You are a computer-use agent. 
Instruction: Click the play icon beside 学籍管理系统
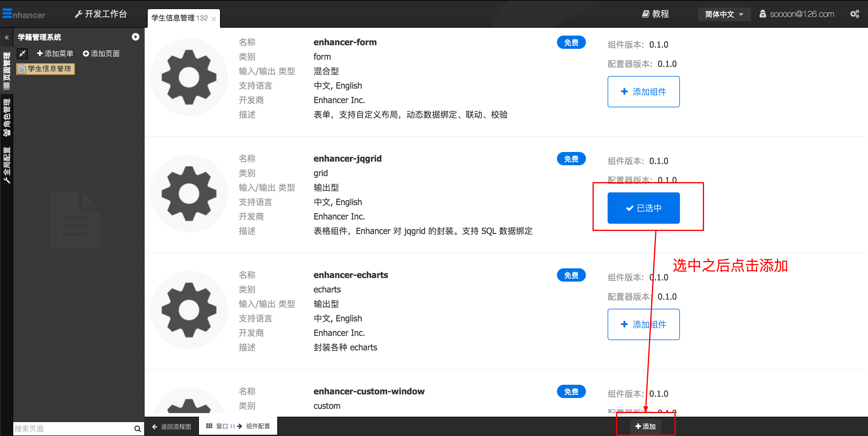click(135, 37)
